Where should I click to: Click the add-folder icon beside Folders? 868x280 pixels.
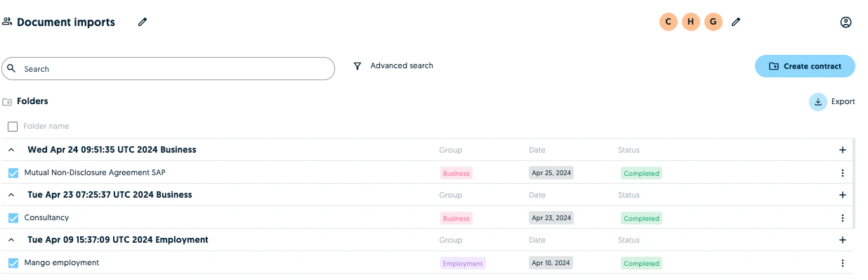point(7,101)
